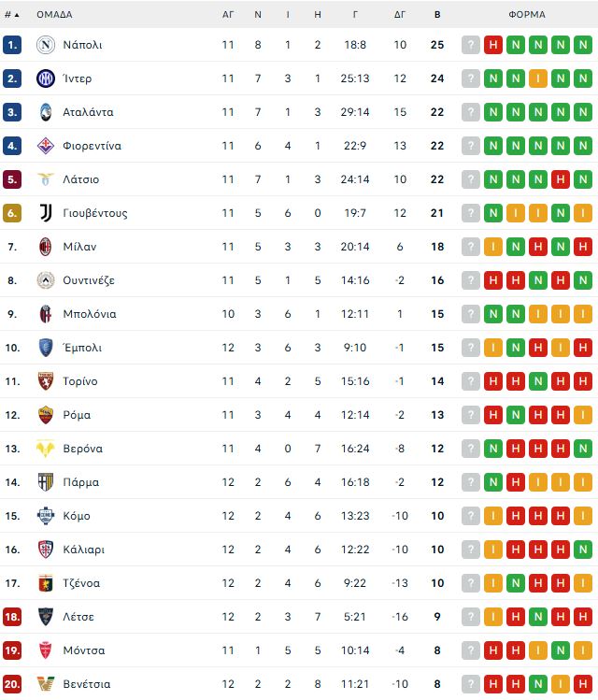Open the Μπολόνια team link
The width and height of the screenshot is (598, 700).
pos(90,314)
